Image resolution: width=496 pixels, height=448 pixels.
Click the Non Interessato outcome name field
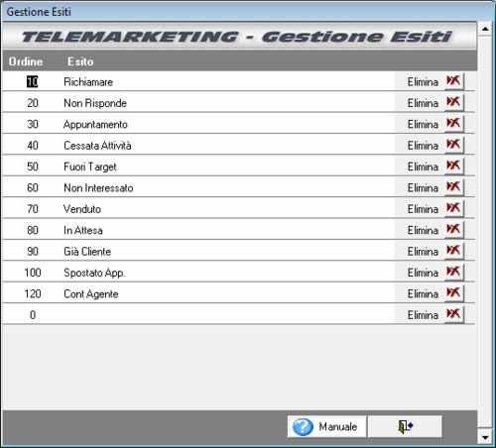click(228, 187)
